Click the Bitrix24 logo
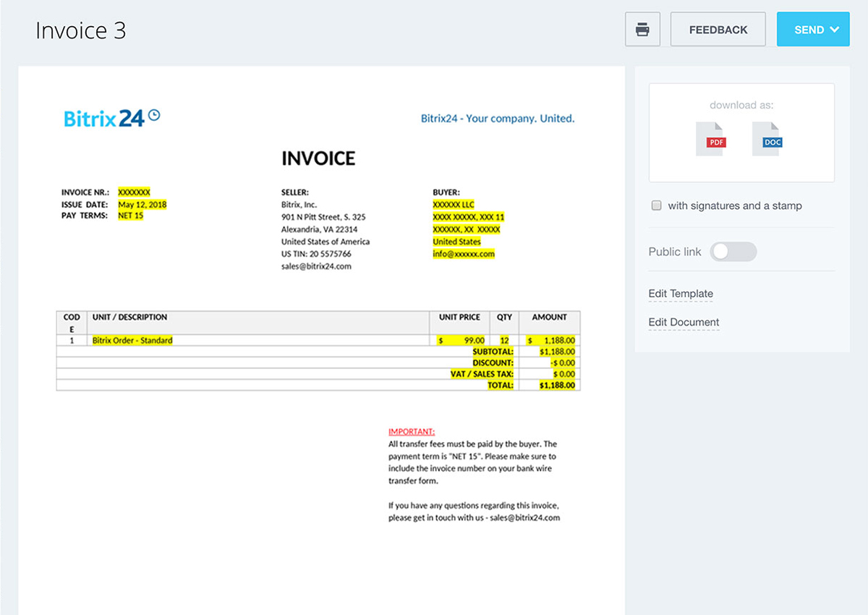Viewport: 868px width, 615px height. [112, 118]
